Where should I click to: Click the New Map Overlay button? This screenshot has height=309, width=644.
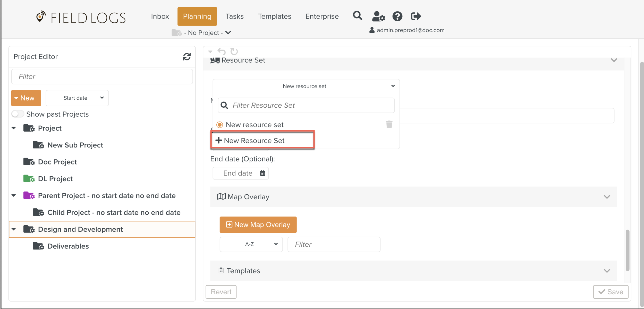[258, 225]
